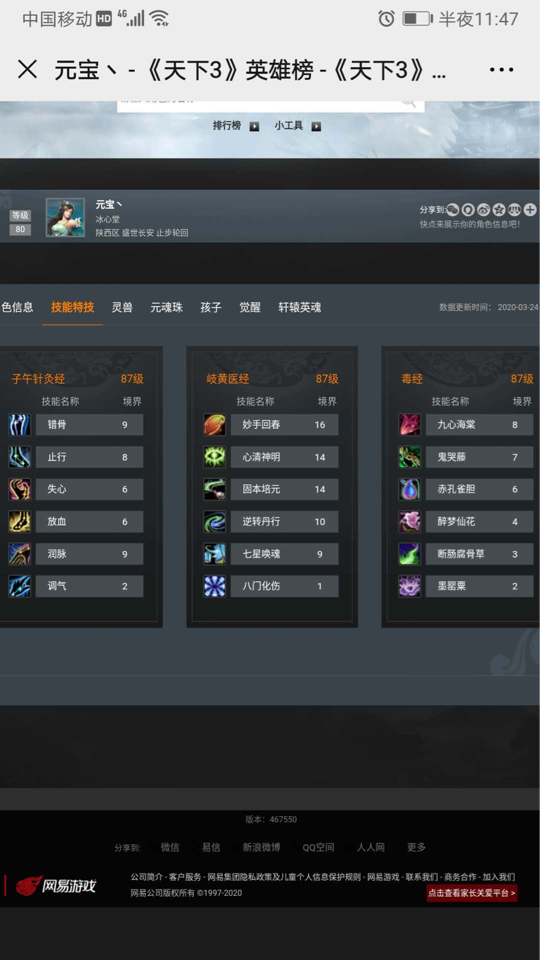The height and width of the screenshot is (960, 540).
Task: Open the 客户服务 footer link
Action: point(185,877)
